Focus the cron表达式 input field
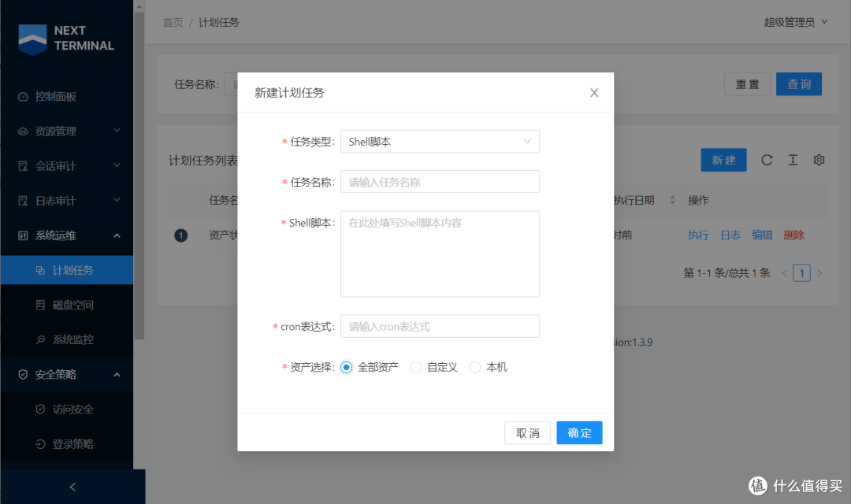This screenshot has height=504, width=851. 440,326
